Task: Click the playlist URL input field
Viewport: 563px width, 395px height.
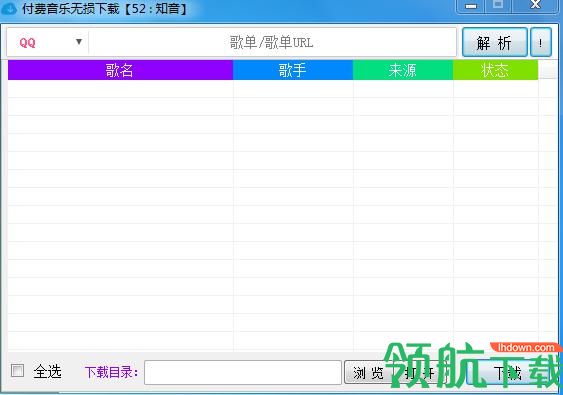Action: [272, 42]
